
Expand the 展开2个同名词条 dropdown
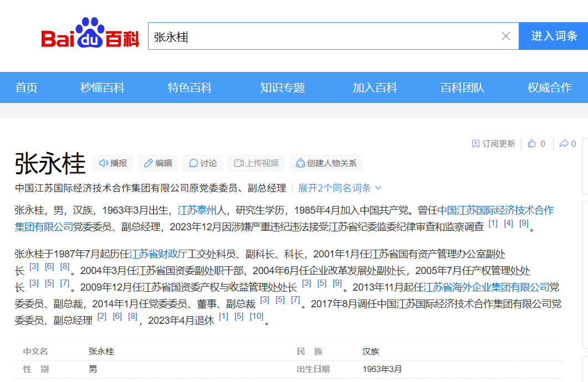click(340, 188)
